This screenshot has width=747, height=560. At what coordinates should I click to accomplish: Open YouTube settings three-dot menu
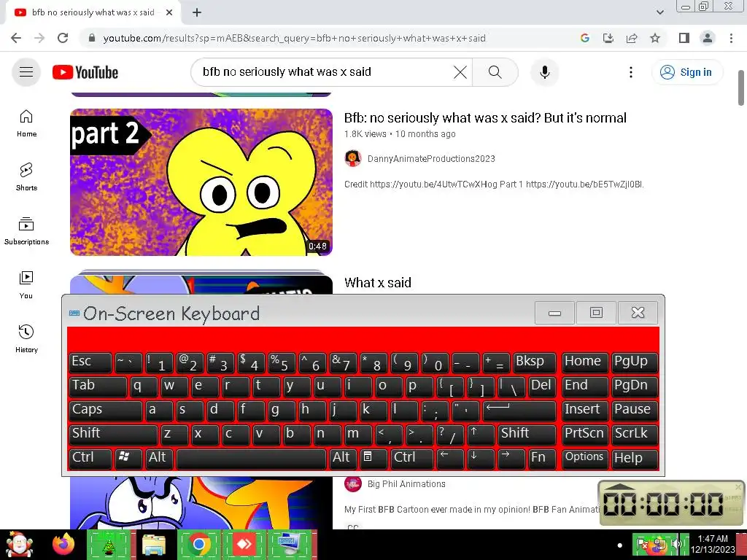pos(631,72)
